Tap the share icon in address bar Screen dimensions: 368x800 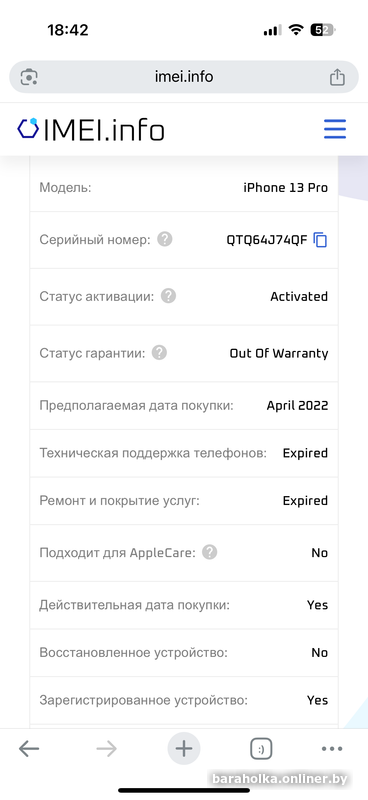point(337,77)
